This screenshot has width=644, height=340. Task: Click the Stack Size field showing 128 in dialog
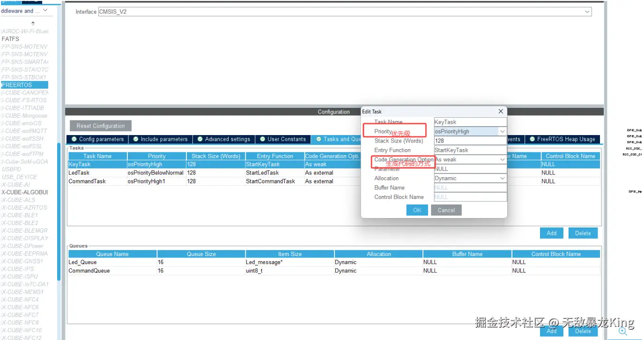click(470, 141)
